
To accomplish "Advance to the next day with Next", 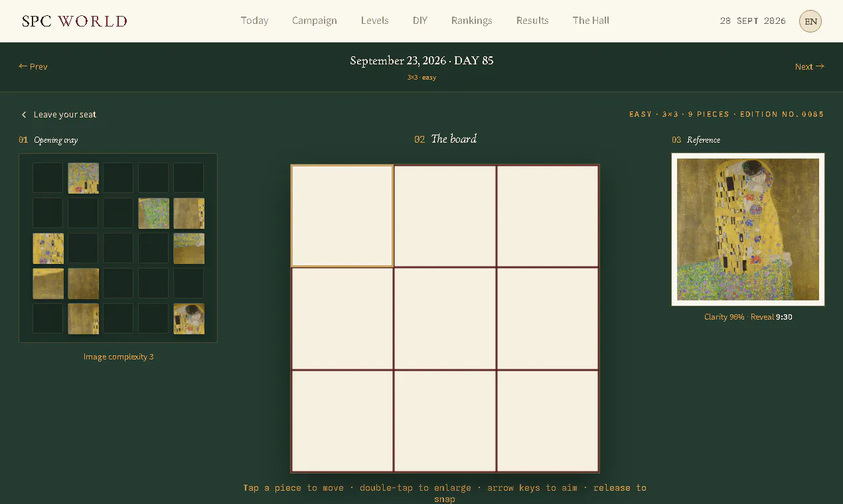I will coord(810,66).
